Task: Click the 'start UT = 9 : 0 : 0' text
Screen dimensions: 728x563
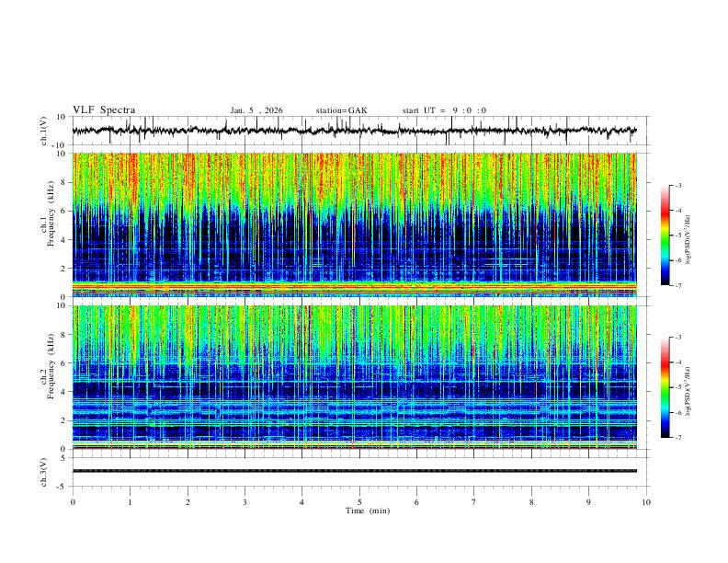Action: [444, 110]
